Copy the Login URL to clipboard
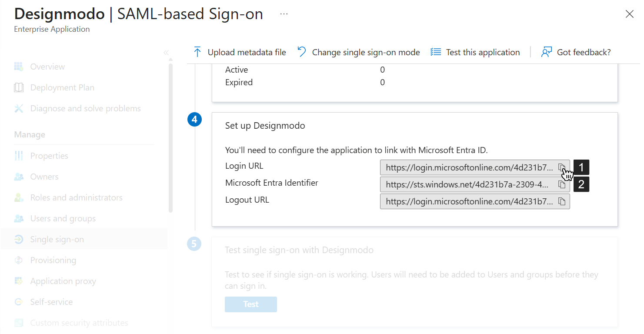This screenshot has width=644, height=334. pyautogui.click(x=562, y=167)
